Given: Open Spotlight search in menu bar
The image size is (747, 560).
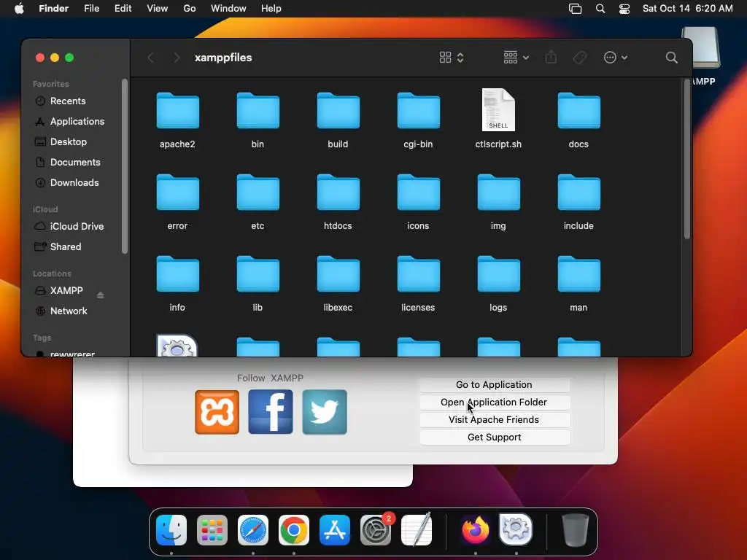Looking at the screenshot, I should point(600,9).
